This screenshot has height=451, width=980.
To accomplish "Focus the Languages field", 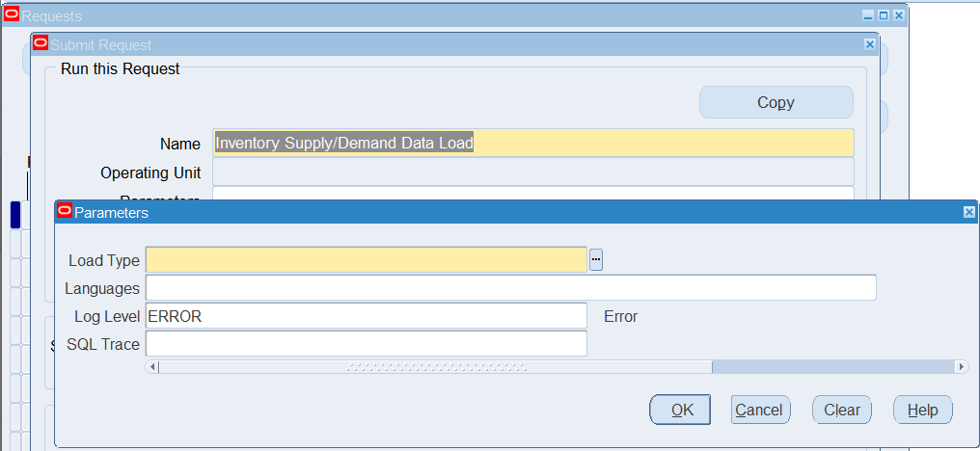I will click(510, 288).
